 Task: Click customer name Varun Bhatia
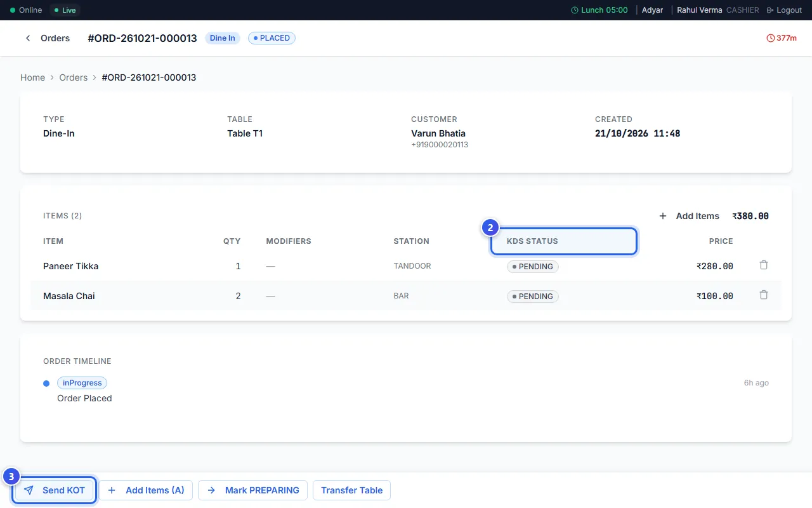[x=438, y=133]
